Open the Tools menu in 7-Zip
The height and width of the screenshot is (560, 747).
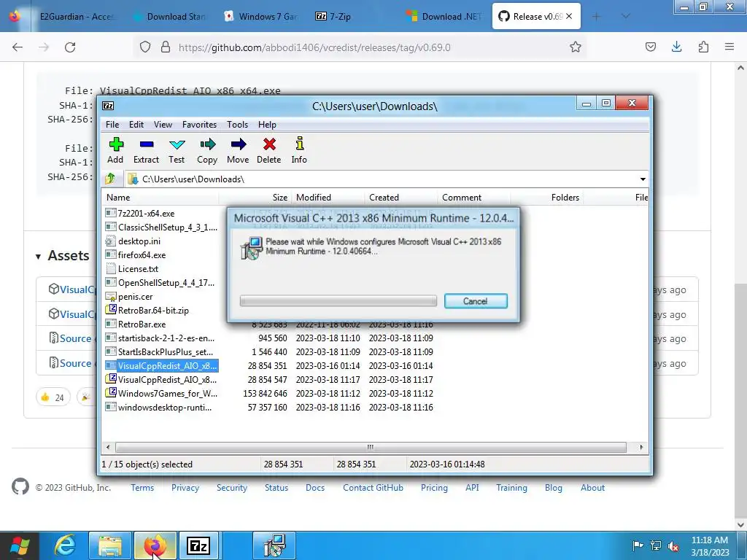237,124
